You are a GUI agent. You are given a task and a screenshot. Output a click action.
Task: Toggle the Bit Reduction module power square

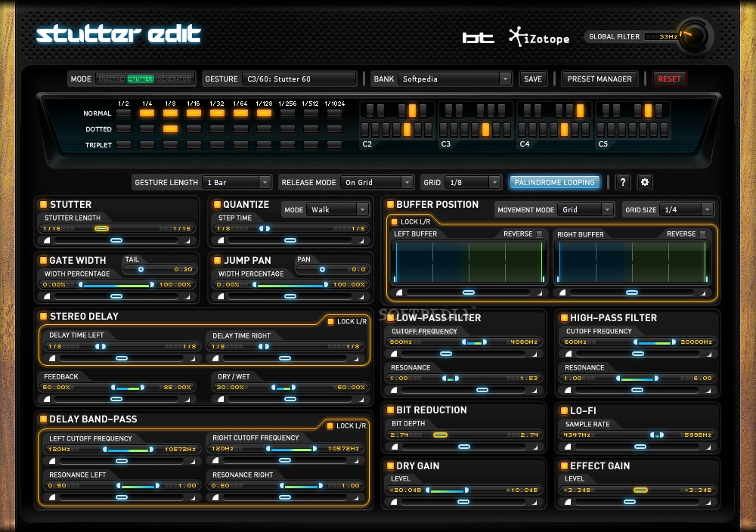[x=390, y=410]
